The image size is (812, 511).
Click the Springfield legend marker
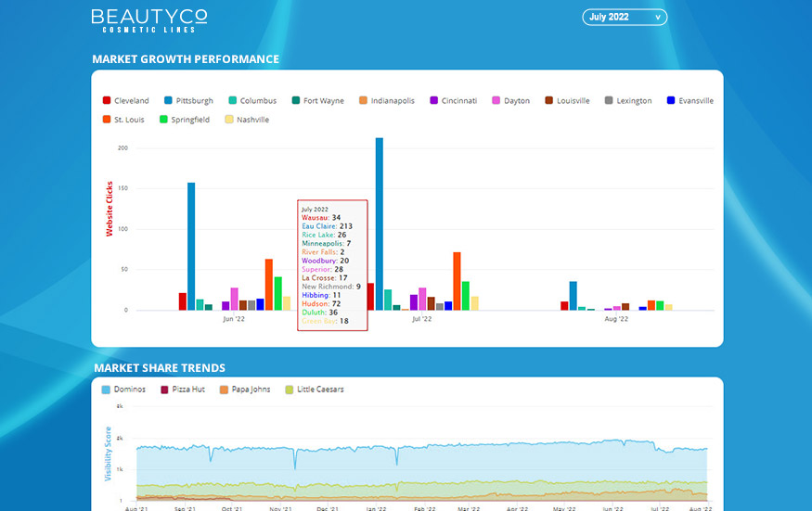tap(164, 120)
